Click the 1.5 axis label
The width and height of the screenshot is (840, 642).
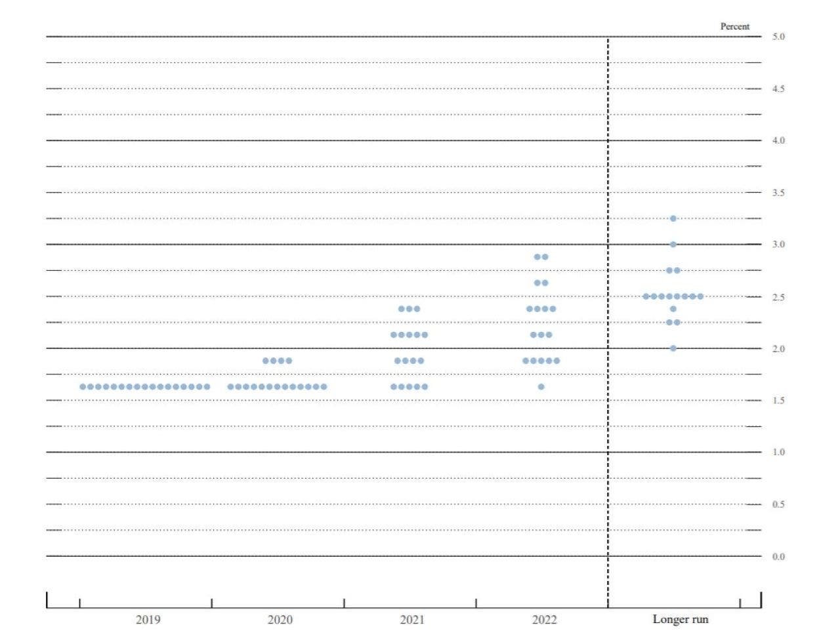pyautogui.click(x=778, y=401)
